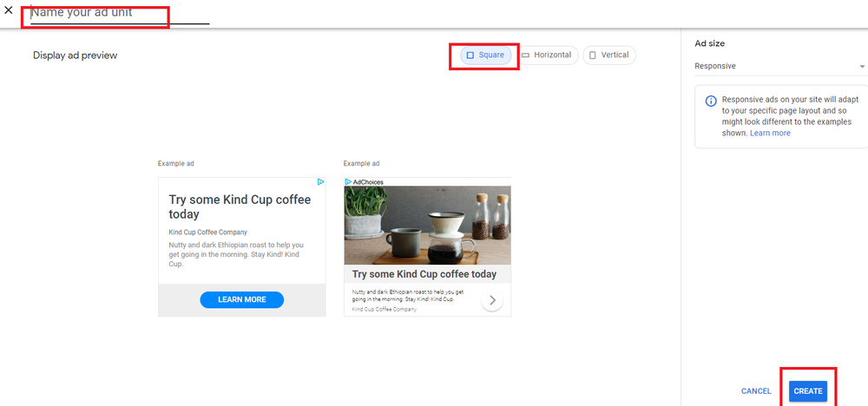Click the arrow button in image ad
868x406 pixels.
[492, 301]
